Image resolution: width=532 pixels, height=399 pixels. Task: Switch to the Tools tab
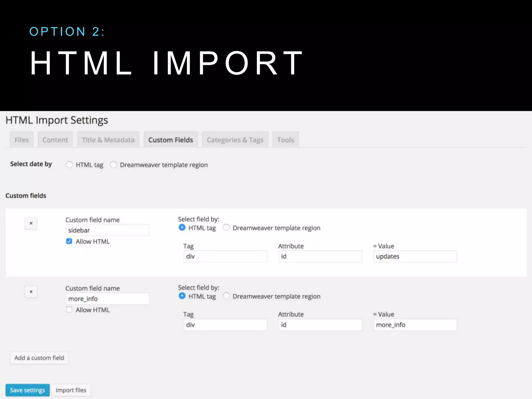tap(285, 140)
